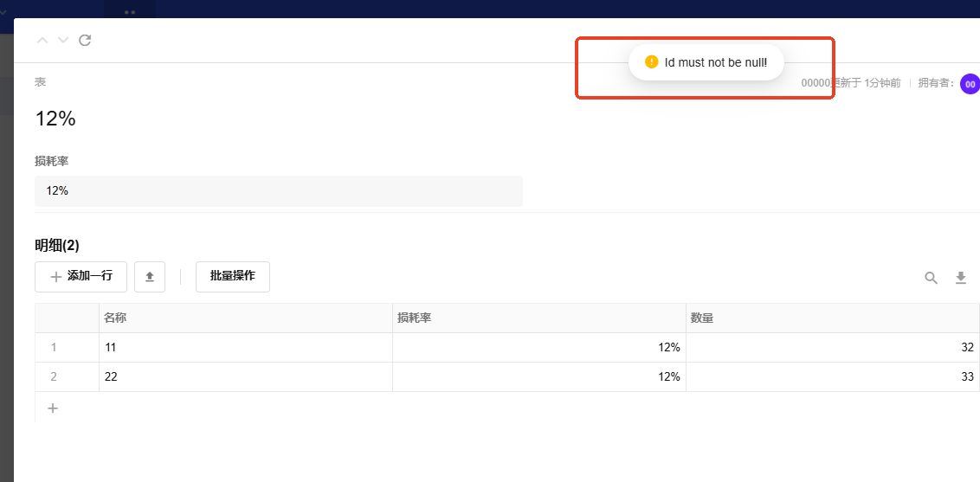
Task: Click the record title 12%
Action: click(x=55, y=119)
